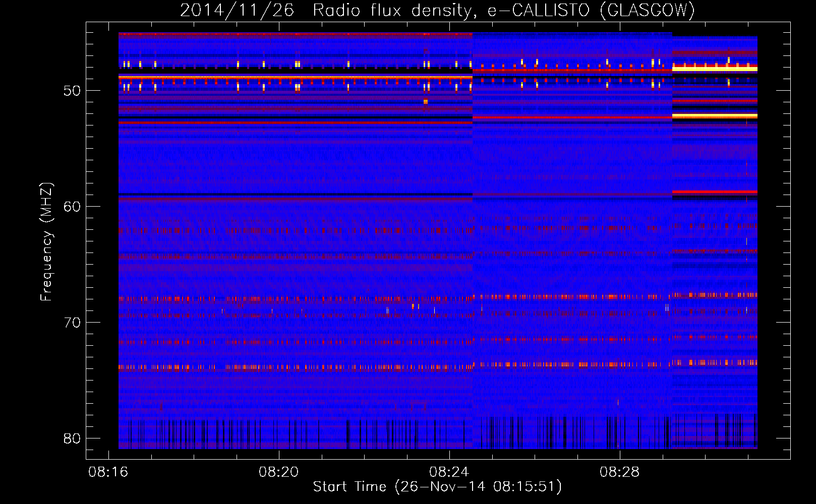Click the '50' frequency tick label
Screen dimensions: 816x504
72,91
